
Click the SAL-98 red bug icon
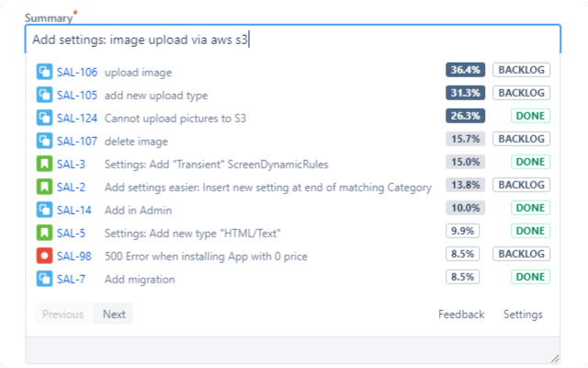[44, 254]
